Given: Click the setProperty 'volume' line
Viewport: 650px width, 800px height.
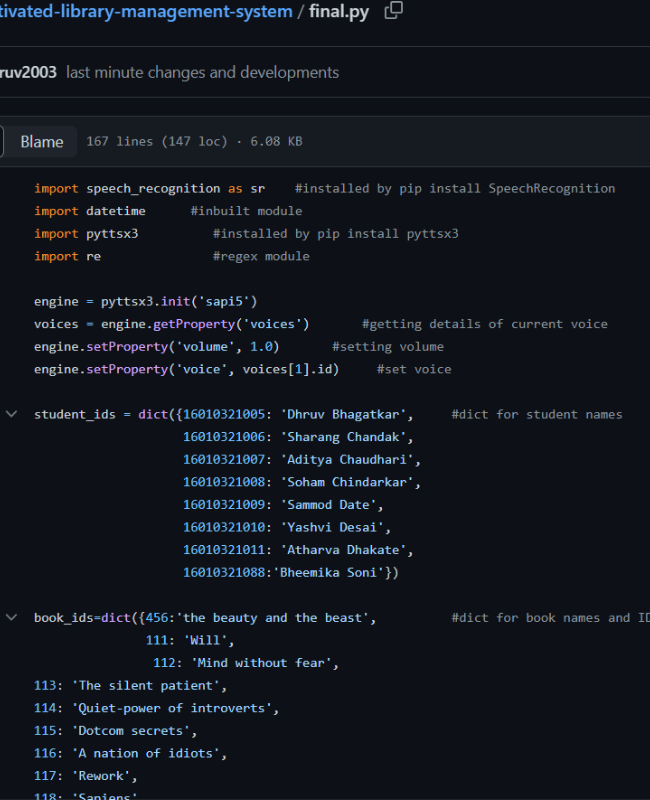Looking at the screenshot, I should pos(157,346).
